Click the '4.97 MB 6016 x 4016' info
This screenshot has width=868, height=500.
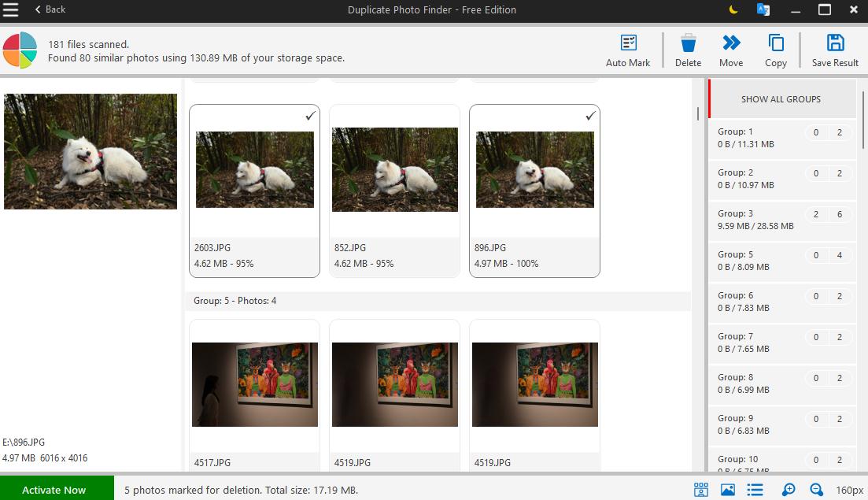coord(45,458)
